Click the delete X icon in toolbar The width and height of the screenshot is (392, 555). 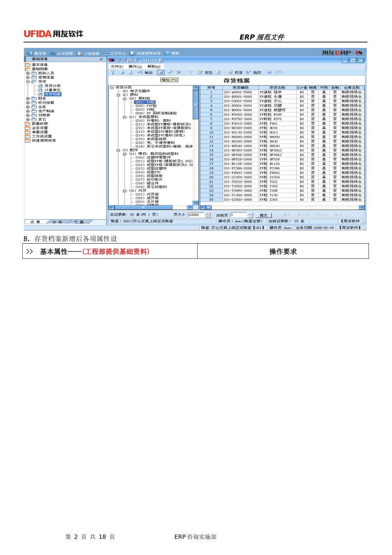179,72
